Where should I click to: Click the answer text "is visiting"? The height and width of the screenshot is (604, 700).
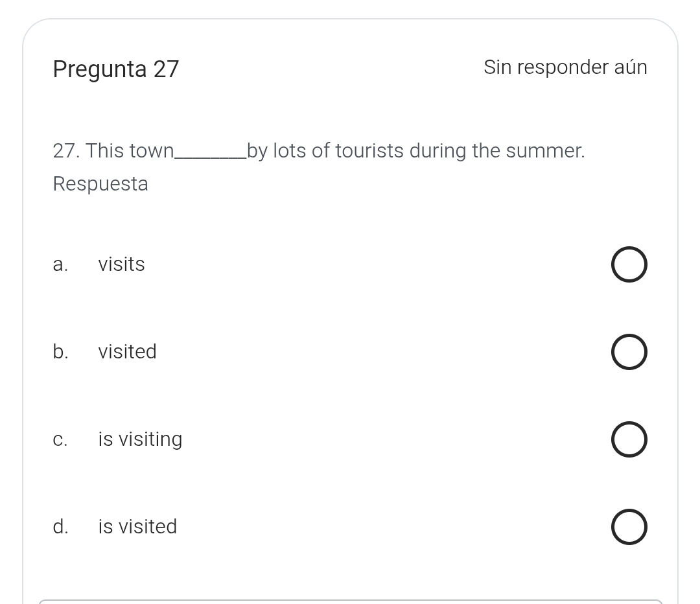click(x=140, y=439)
